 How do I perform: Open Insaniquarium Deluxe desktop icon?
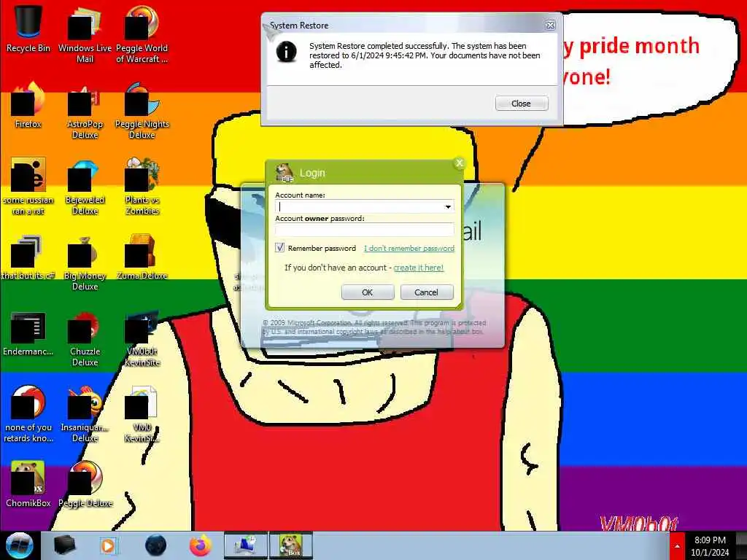85,414
